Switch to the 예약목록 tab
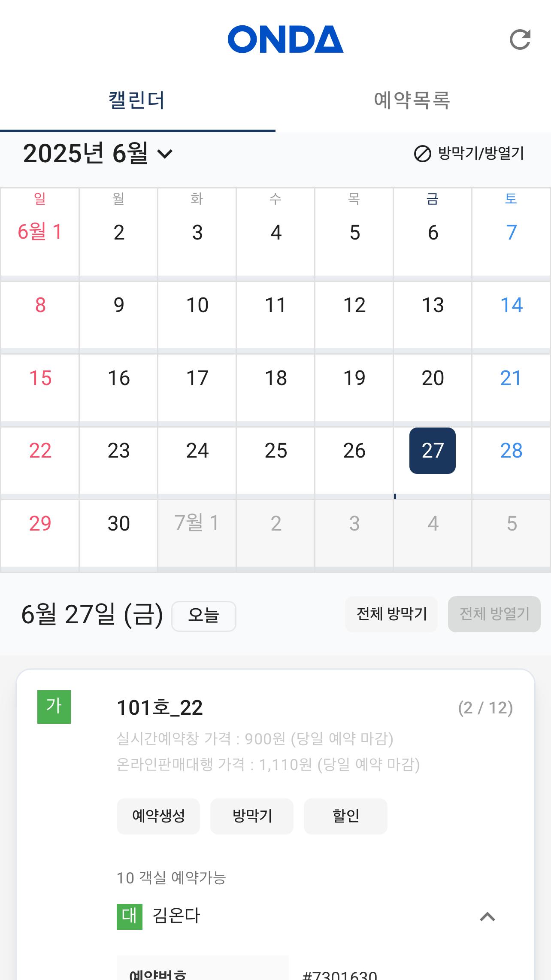 412,100
